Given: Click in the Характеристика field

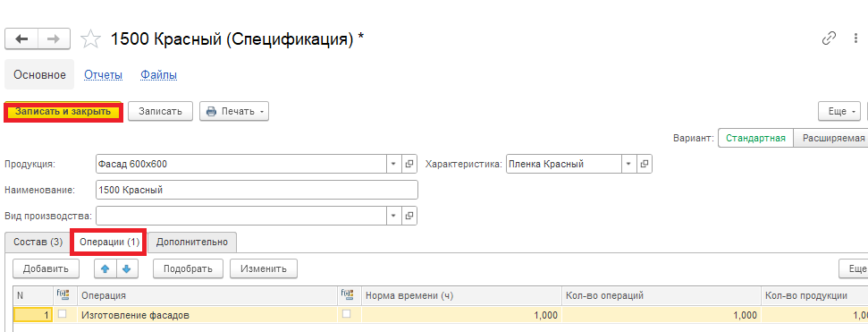Looking at the screenshot, I should (x=563, y=164).
